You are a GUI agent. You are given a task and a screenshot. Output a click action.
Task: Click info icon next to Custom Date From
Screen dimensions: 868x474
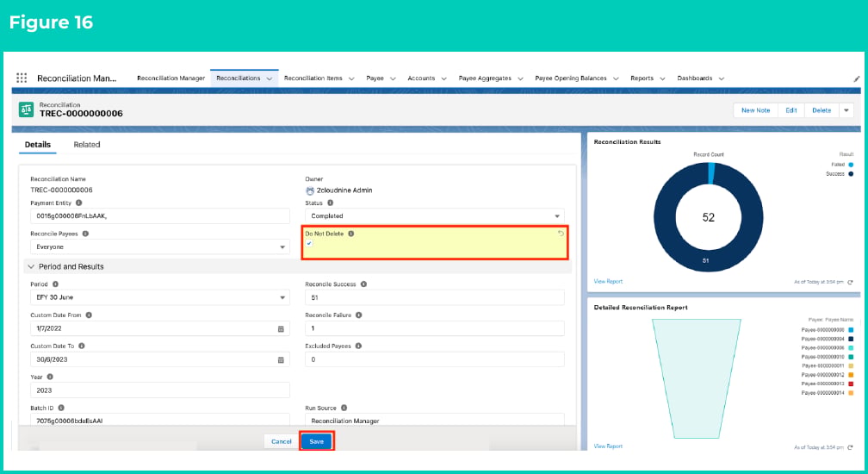pyautogui.click(x=89, y=315)
